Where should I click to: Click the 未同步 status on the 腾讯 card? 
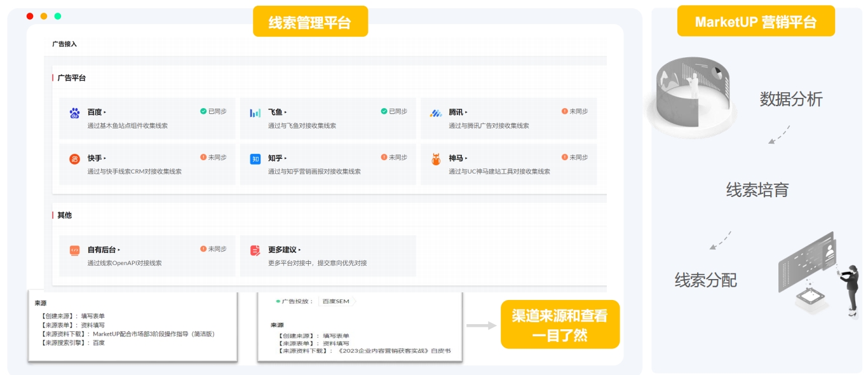(574, 111)
